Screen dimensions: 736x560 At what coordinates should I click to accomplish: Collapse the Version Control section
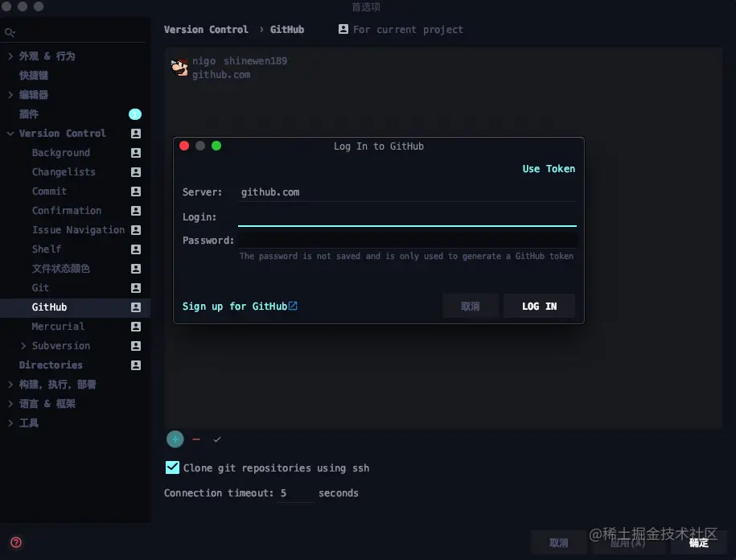[x=10, y=134]
